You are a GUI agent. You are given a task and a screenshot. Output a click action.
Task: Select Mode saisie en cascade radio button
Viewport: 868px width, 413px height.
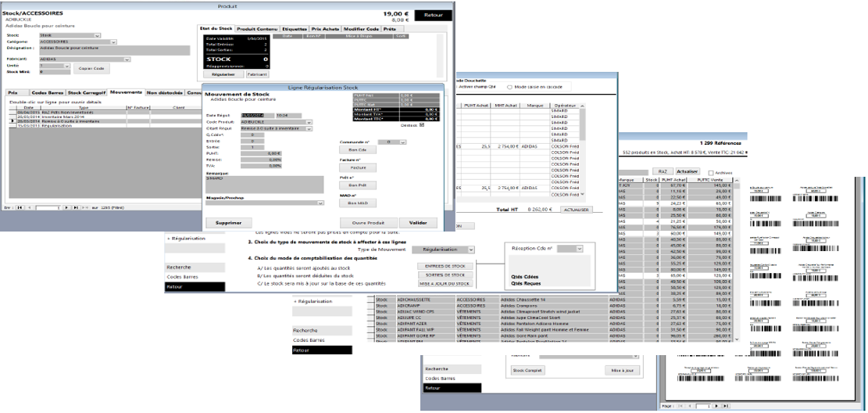click(x=509, y=87)
